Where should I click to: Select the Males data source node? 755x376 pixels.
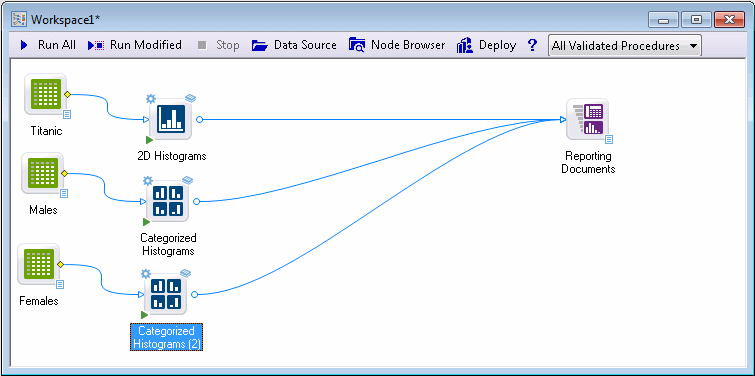[42, 173]
